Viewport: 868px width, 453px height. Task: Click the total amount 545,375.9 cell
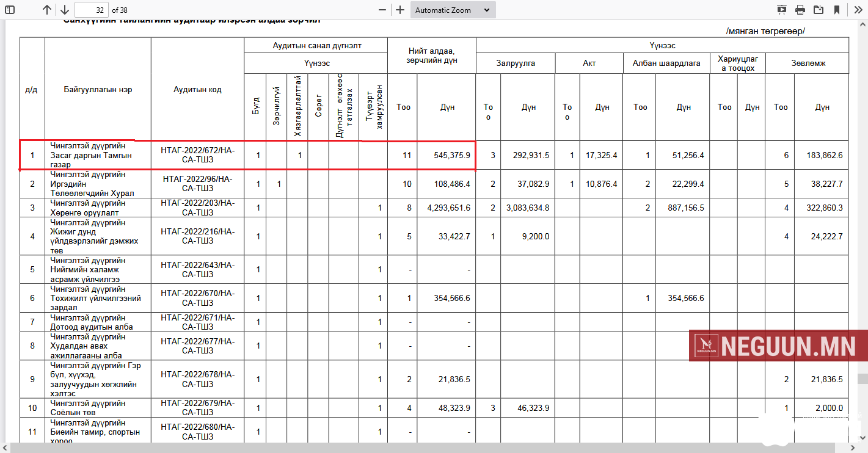point(447,155)
